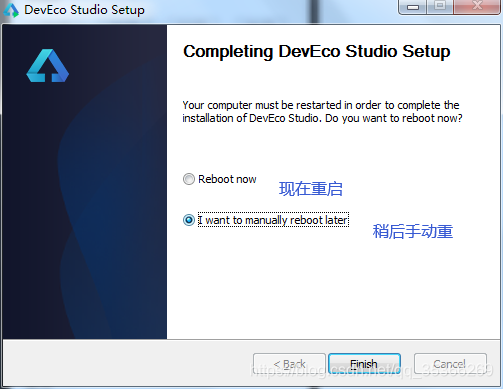Click the Cancel button
The height and width of the screenshot is (389, 503).
[450, 364]
